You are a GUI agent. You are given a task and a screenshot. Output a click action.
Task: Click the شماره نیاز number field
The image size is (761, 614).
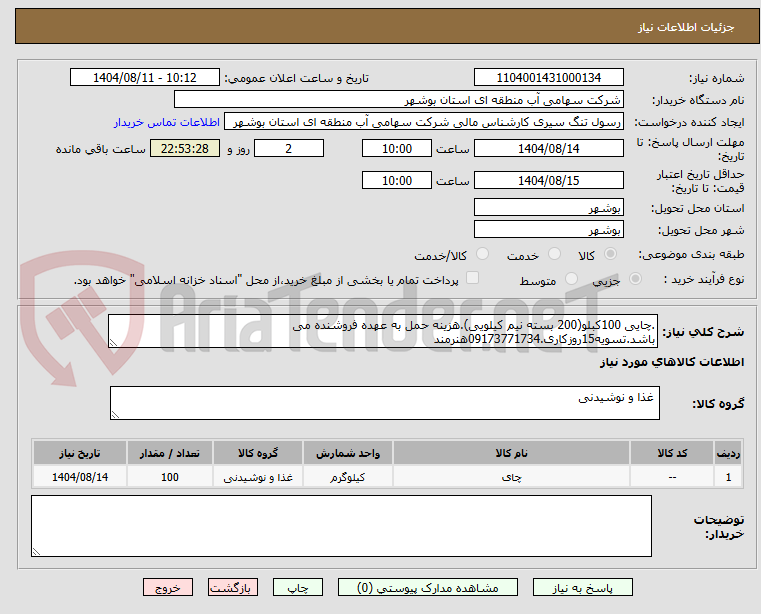[x=548, y=78]
